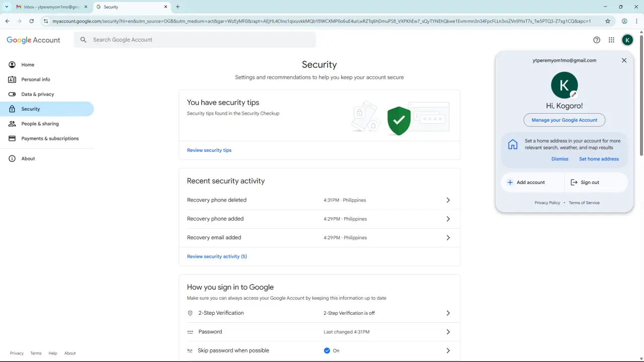This screenshot has width=644, height=362.
Task: Click the Google Account logo
Action: (33, 40)
